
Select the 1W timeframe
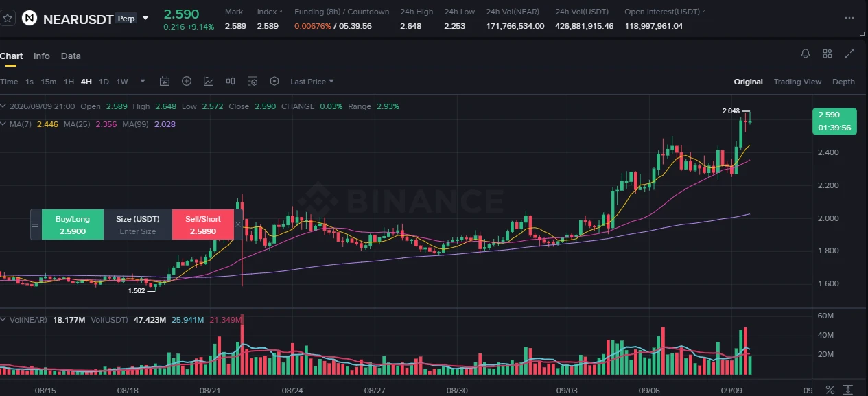(122, 82)
